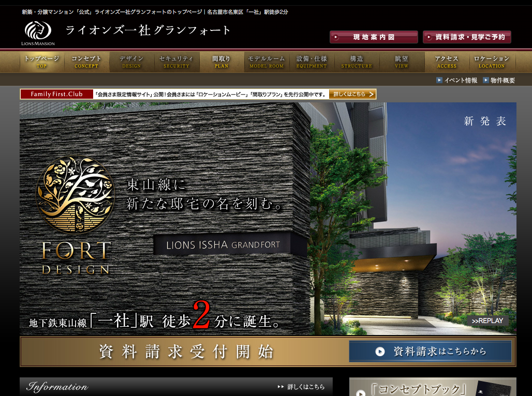Click the Family First.Club badge

[57, 94]
